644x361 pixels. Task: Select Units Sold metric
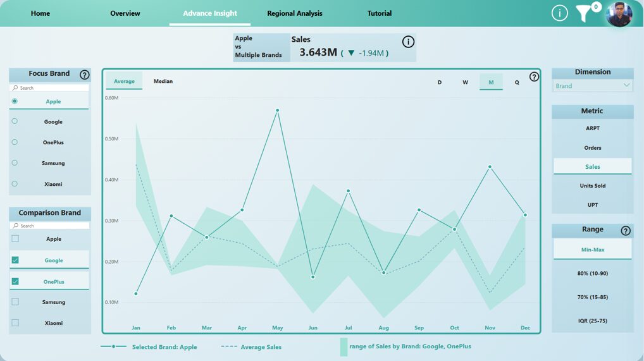click(593, 186)
